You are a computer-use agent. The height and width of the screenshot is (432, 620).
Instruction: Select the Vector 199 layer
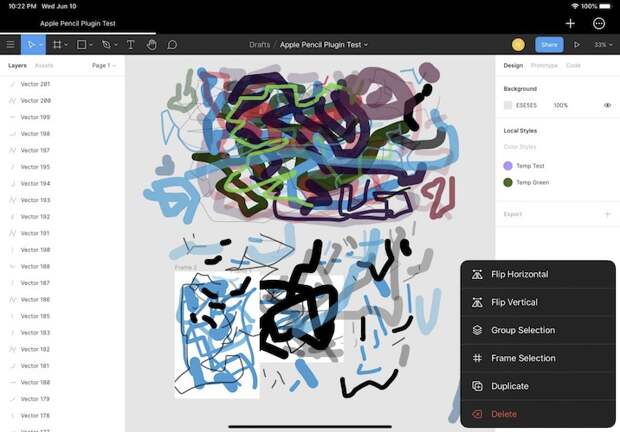point(62,117)
